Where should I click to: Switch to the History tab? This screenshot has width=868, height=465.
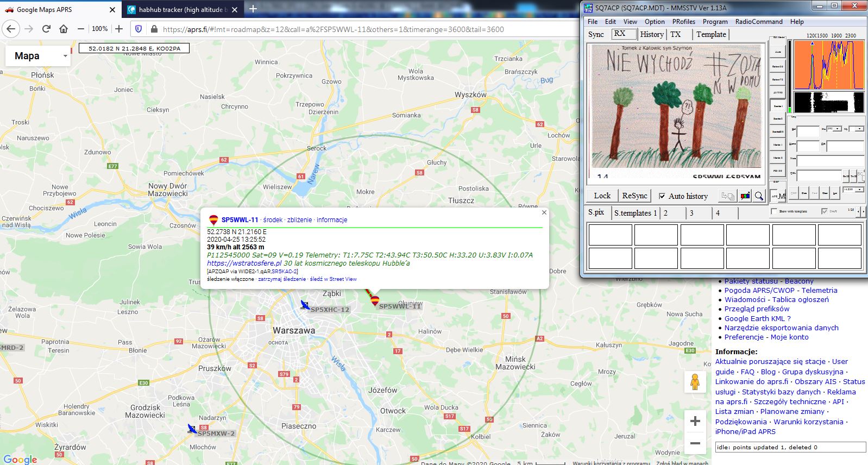(x=651, y=34)
